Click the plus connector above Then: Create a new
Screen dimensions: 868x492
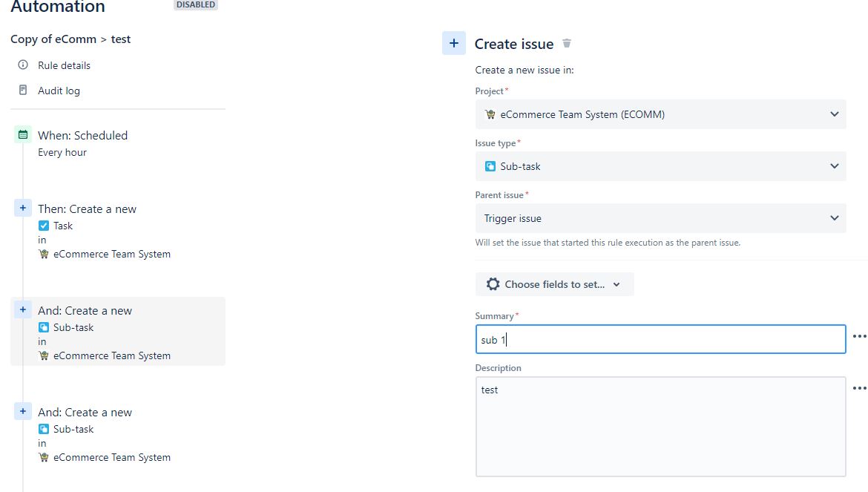coord(23,208)
